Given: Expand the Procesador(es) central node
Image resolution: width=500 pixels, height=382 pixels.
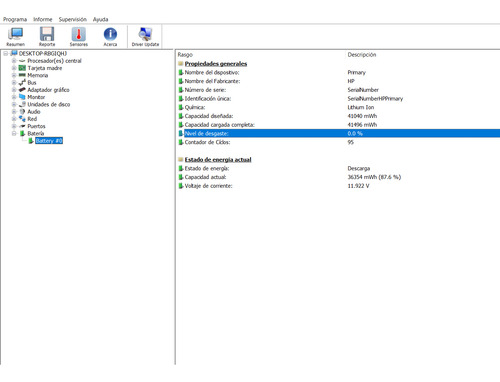Looking at the screenshot, I should pyautogui.click(x=14, y=61).
